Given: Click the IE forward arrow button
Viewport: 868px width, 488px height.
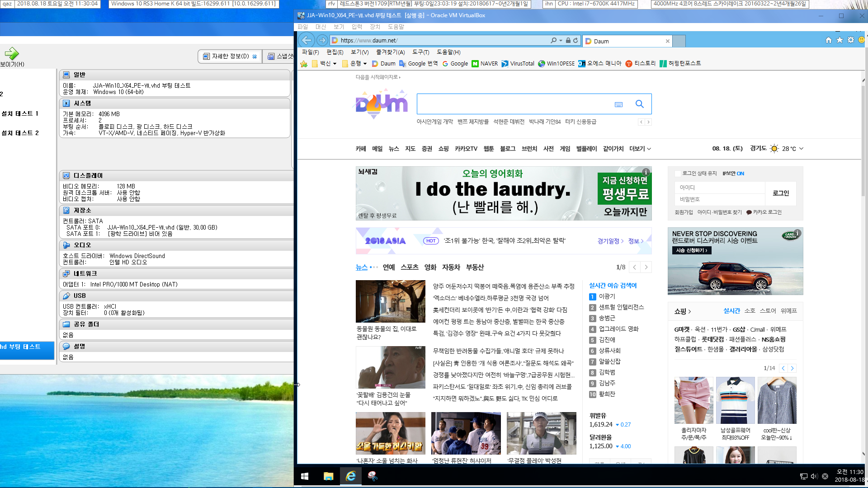Looking at the screenshot, I should 322,40.
